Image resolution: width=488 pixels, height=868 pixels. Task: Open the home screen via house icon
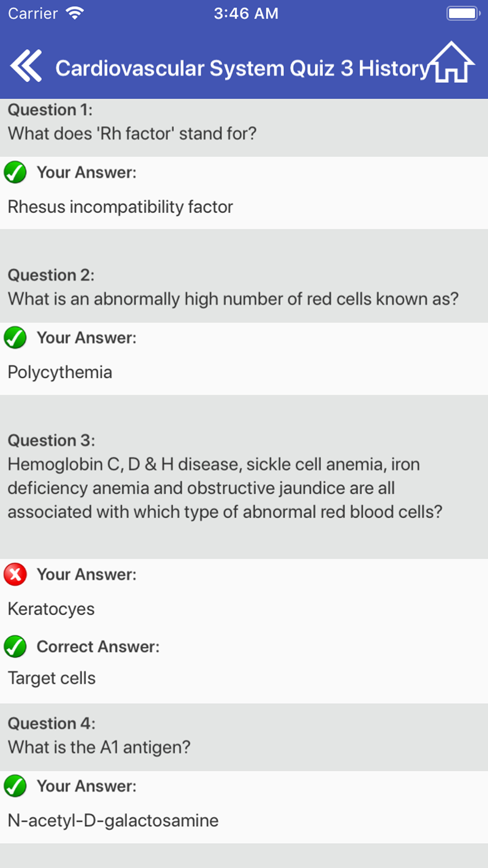pyautogui.click(x=452, y=62)
